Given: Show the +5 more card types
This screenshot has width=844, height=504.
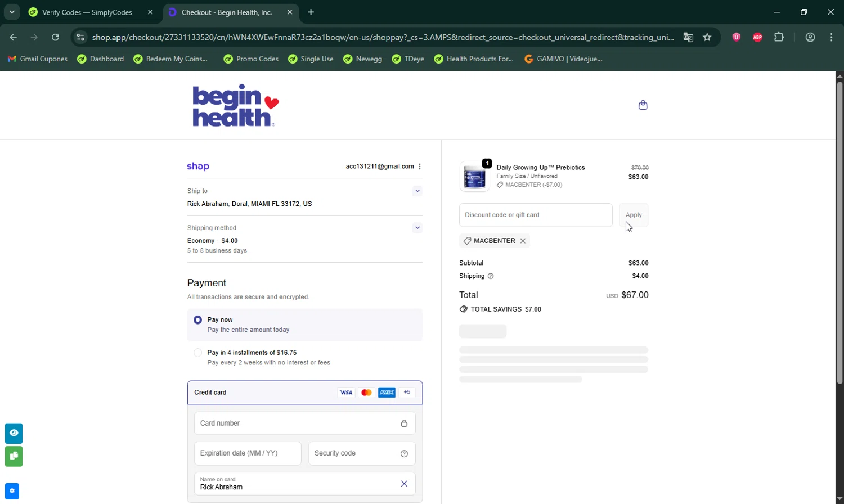Looking at the screenshot, I should (407, 393).
